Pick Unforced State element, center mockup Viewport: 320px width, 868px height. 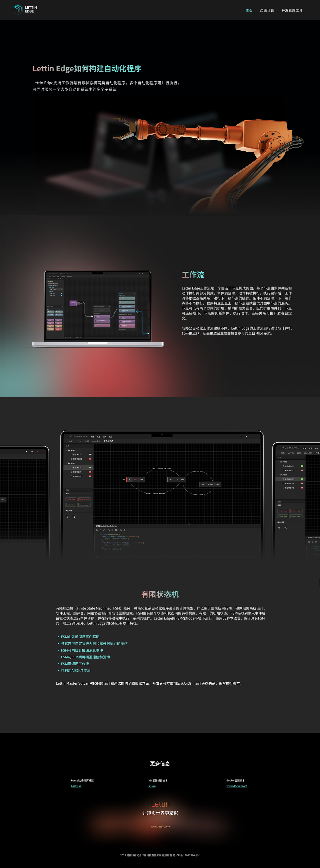84,499
